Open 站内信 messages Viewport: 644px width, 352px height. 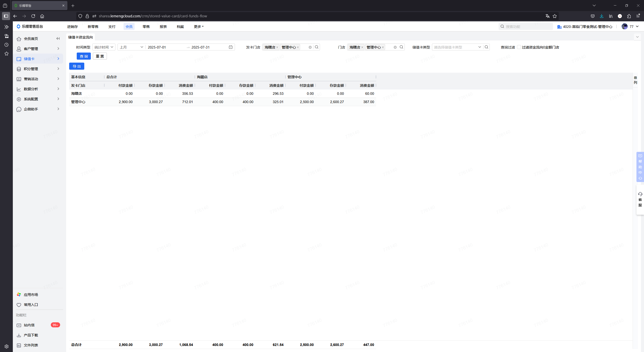(29, 325)
